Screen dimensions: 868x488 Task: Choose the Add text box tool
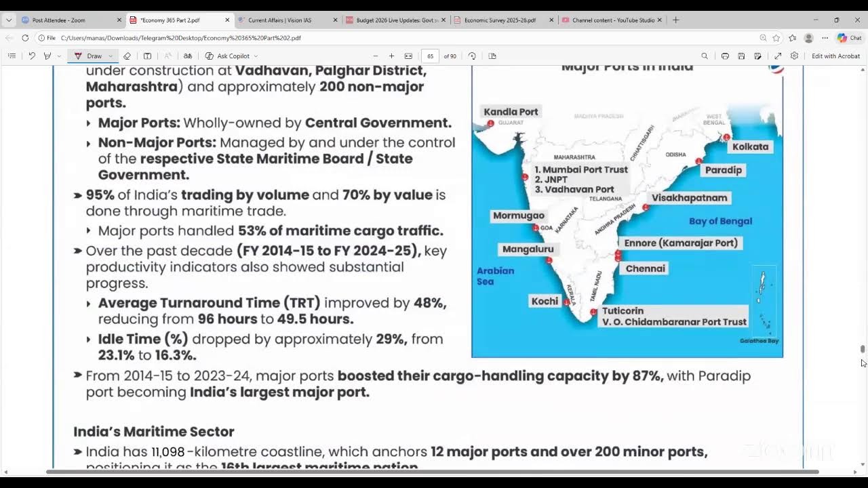tap(147, 56)
